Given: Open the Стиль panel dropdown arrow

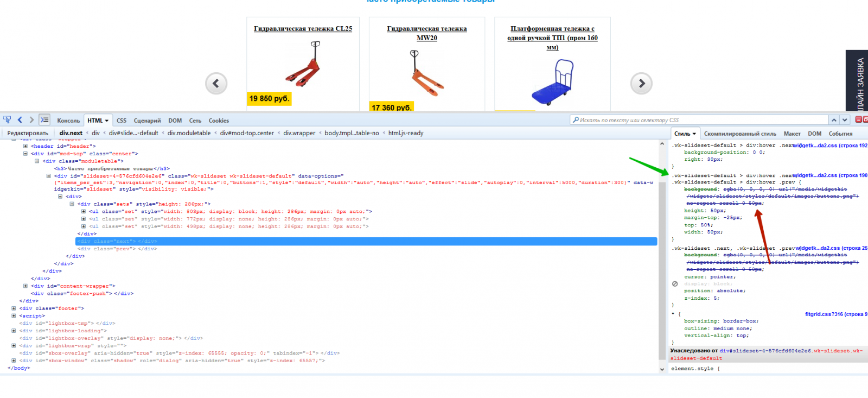Looking at the screenshot, I should (x=694, y=134).
